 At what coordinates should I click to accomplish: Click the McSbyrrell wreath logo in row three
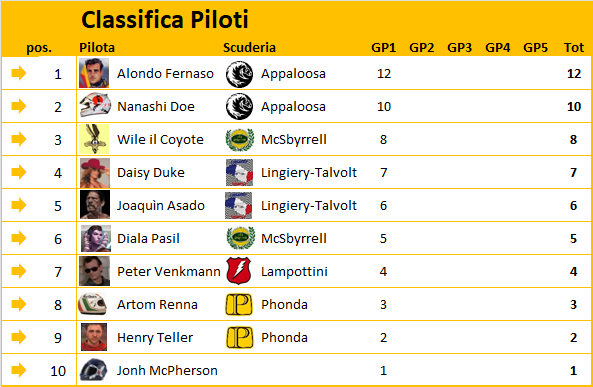click(x=239, y=140)
